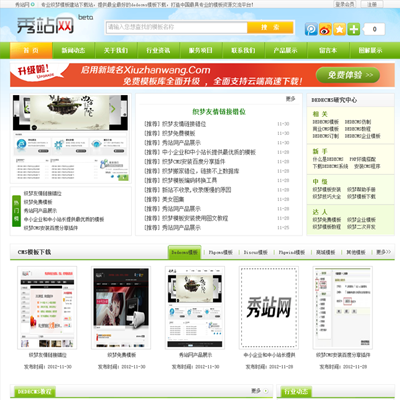400x400 pixels.
Task: Share via the blue P Pengyou icon
Action: point(311,29)
